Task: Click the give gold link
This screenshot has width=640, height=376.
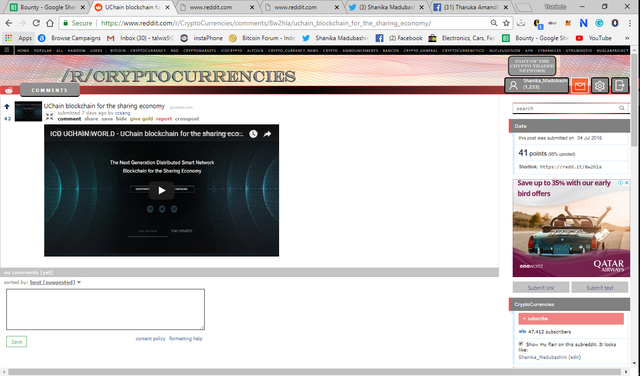Action: tap(141, 119)
